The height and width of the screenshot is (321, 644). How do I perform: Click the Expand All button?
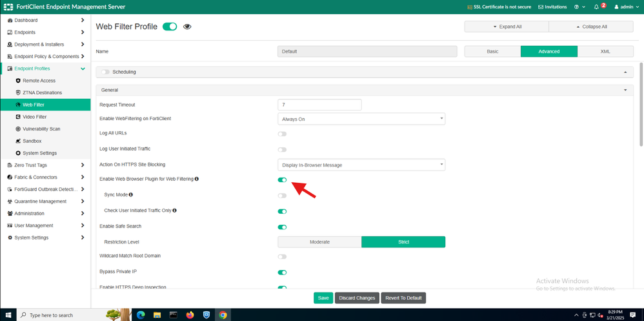(507, 26)
